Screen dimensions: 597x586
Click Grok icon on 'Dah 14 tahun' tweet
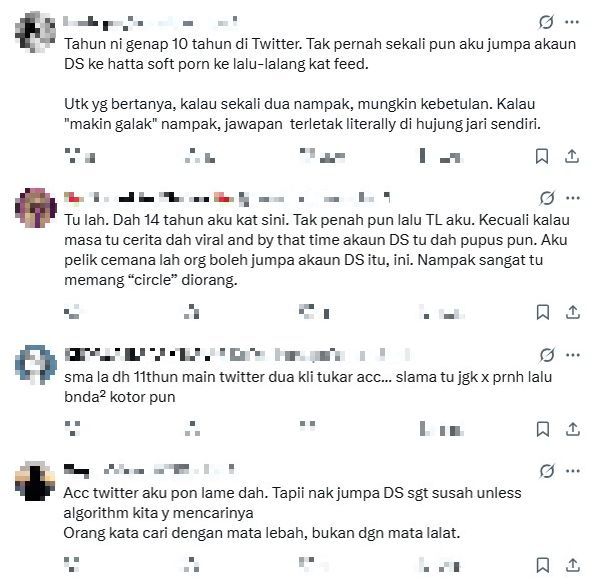[x=547, y=198]
